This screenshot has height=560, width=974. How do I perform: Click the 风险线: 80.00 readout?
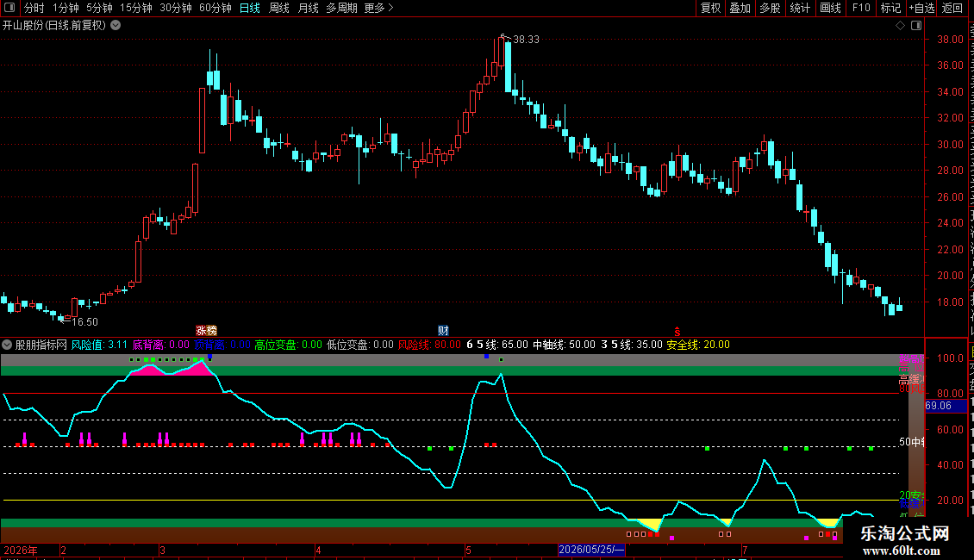429,345
